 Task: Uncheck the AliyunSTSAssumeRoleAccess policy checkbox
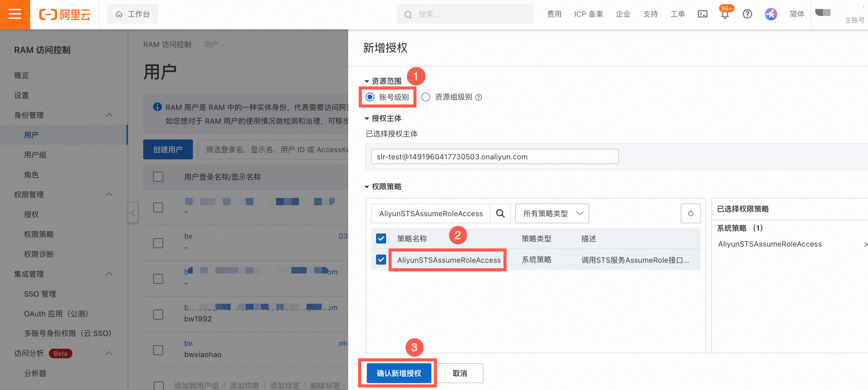(x=381, y=260)
